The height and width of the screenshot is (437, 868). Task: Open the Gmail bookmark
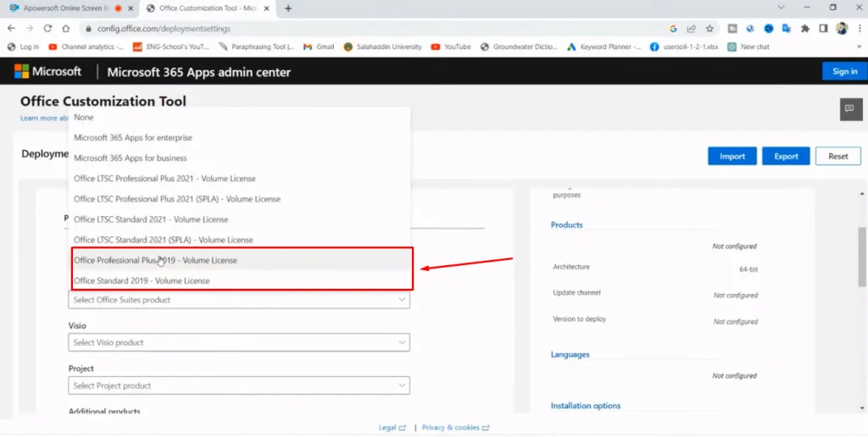click(319, 47)
